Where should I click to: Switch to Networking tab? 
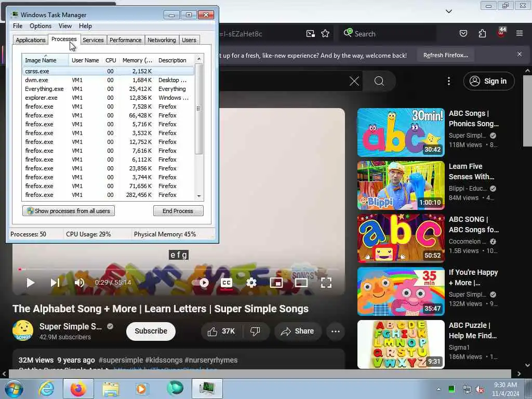pyautogui.click(x=162, y=40)
